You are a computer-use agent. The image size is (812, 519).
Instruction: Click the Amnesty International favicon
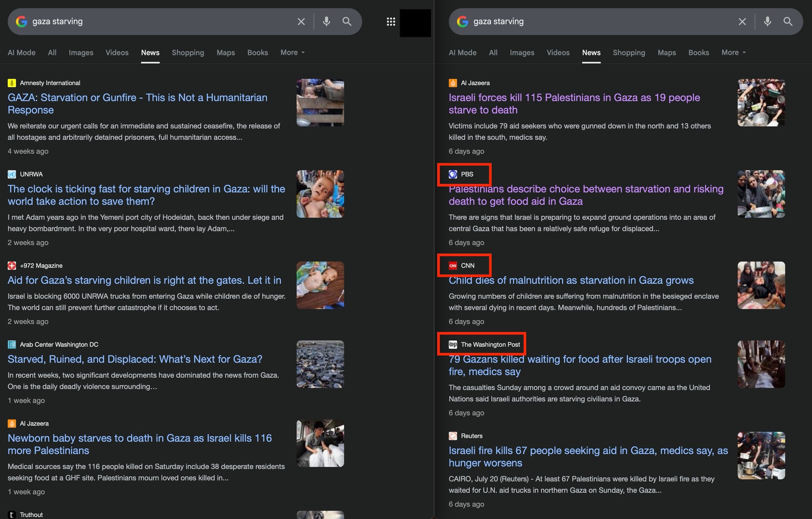12,83
